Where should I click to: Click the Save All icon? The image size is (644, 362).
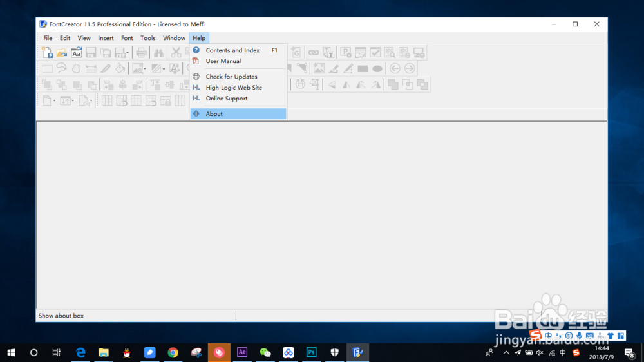click(106, 53)
